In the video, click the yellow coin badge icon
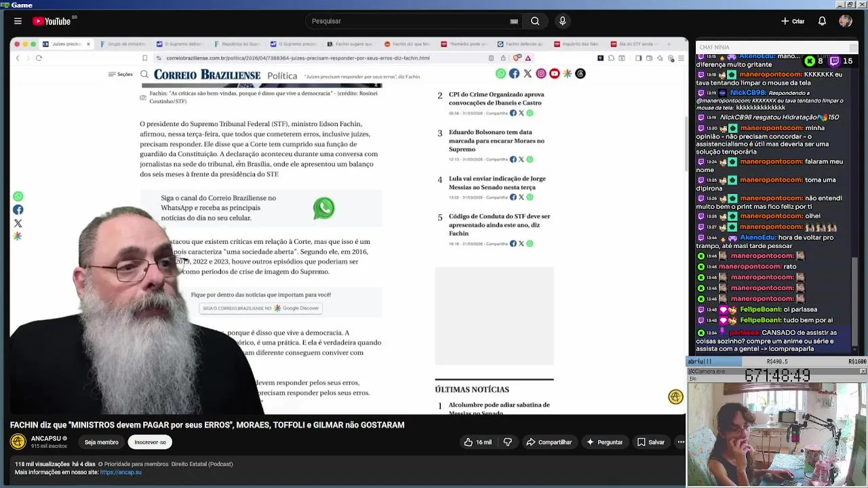Viewport: 868px width, 488px height. point(675,397)
